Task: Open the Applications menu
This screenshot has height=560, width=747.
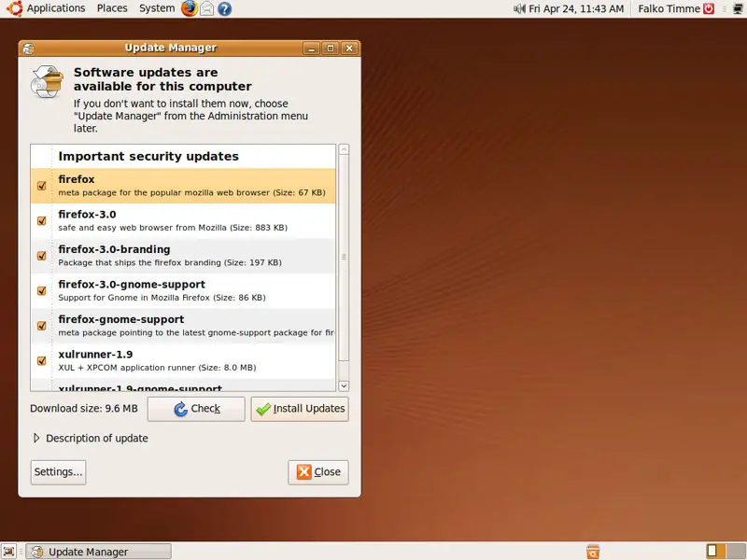Action: click(x=56, y=8)
